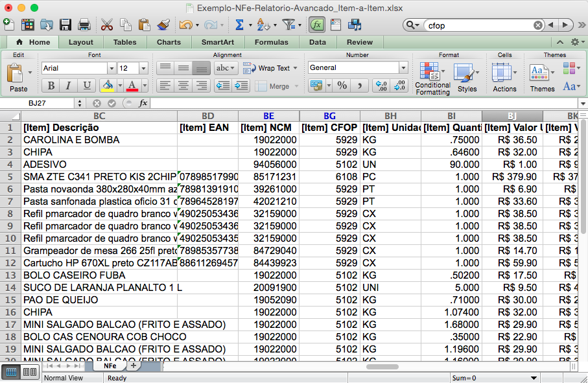Viewport: 588px width, 383px height.
Task: Expand the General number format dropdown
Action: [x=403, y=67]
